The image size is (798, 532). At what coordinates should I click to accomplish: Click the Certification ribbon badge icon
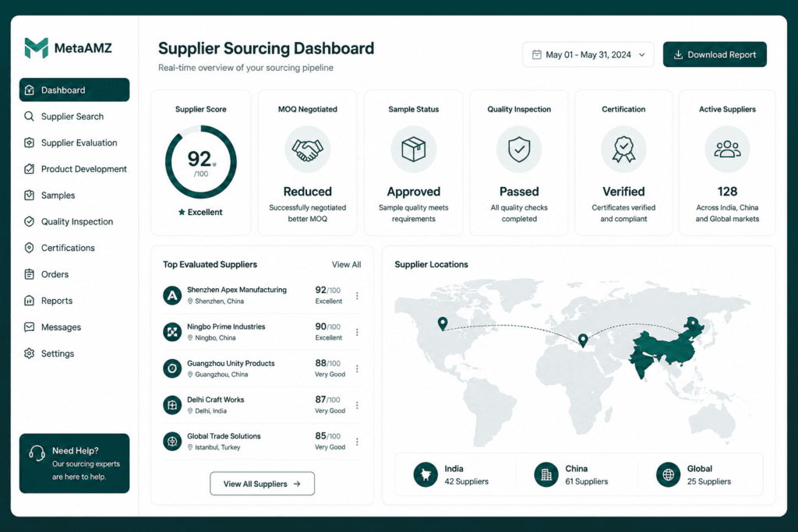[x=623, y=150]
